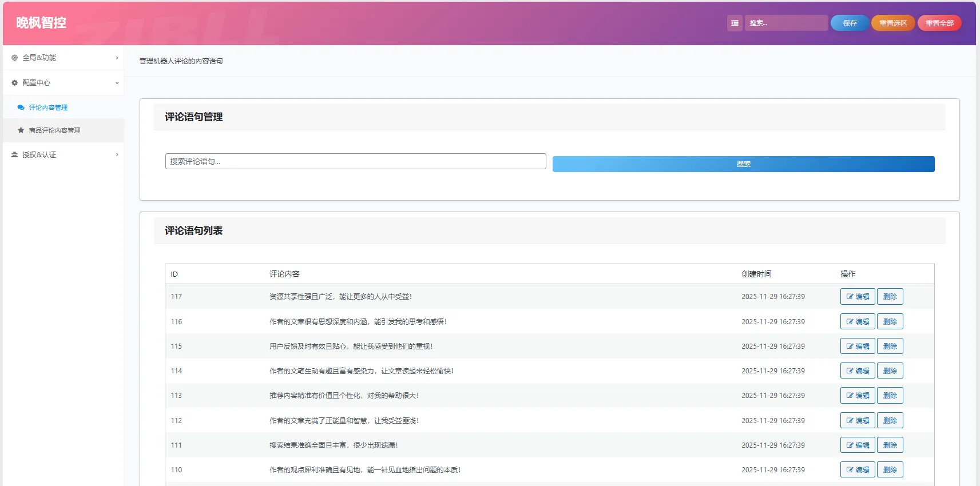Expand the 全局&功能 menu chevron
Viewport: 980px width, 486px height.
117,58
